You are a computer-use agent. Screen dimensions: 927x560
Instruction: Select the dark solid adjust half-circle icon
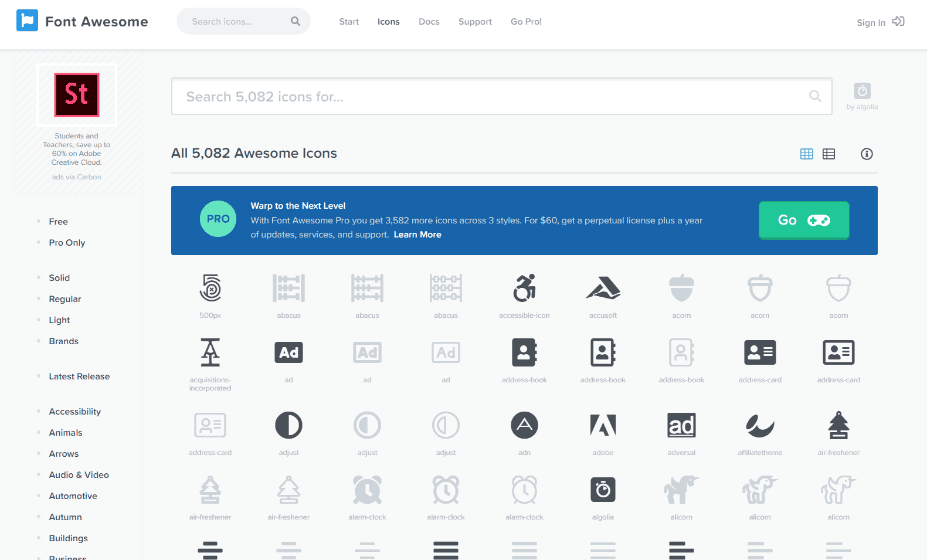(288, 425)
